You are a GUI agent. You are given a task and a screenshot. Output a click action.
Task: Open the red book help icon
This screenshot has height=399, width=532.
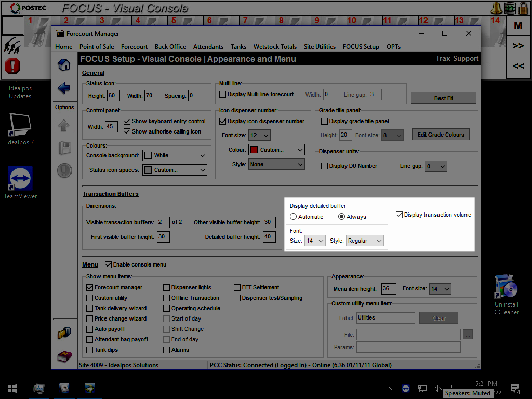[64, 357]
